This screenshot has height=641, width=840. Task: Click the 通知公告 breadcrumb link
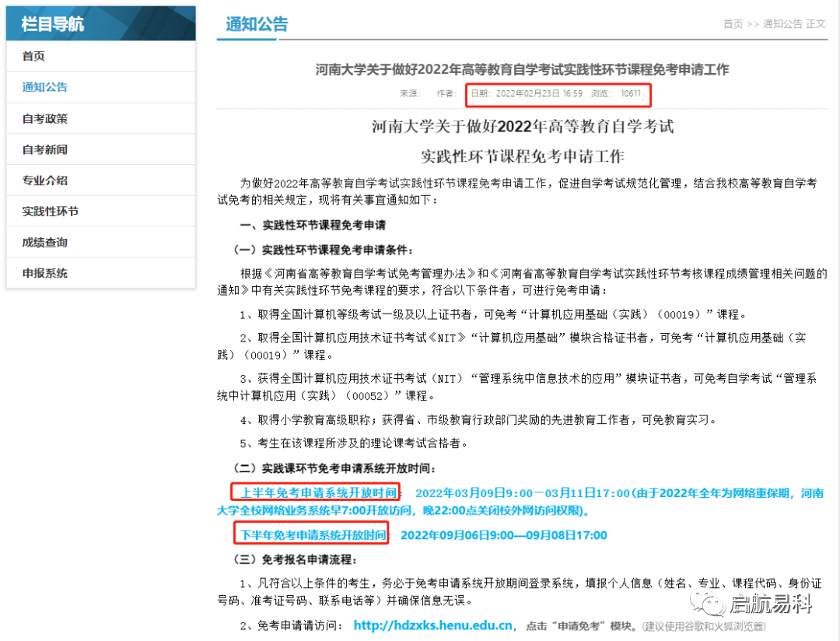click(782, 23)
